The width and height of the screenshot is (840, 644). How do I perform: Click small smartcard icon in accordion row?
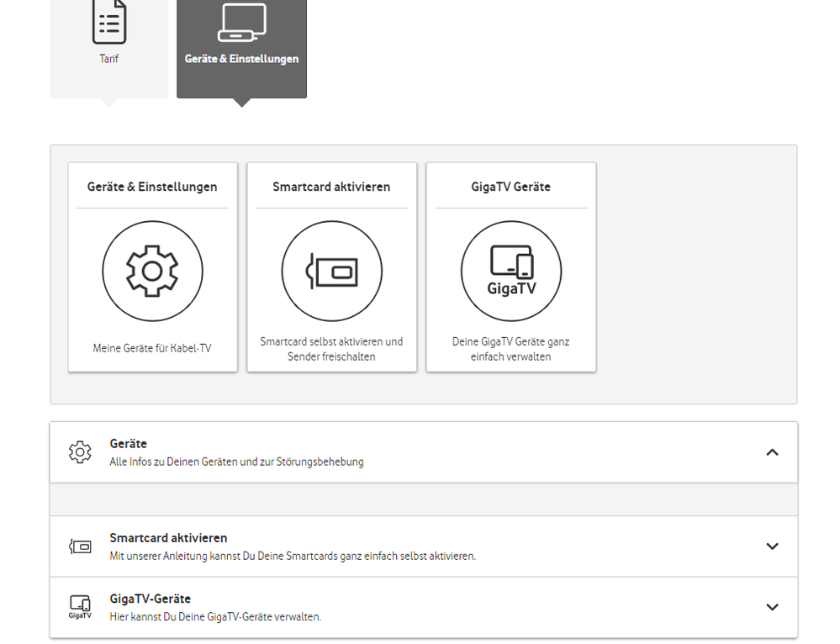click(81, 546)
